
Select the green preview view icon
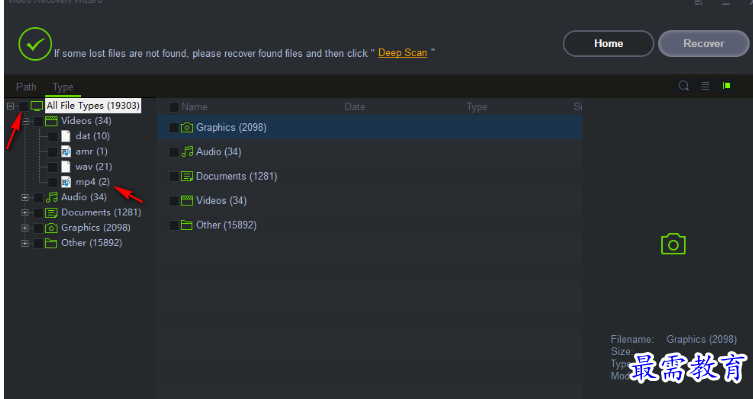click(x=727, y=85)
